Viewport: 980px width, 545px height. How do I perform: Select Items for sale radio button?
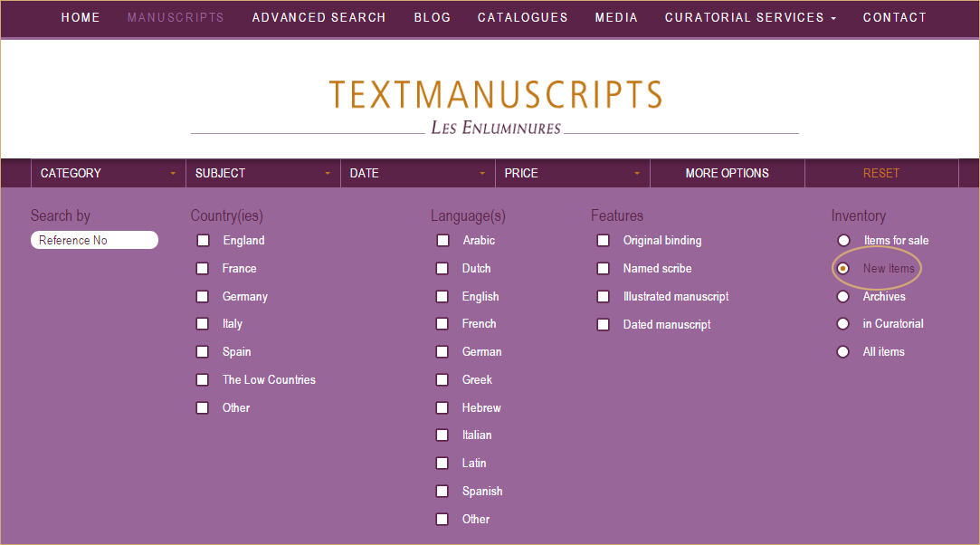point(843,241)
